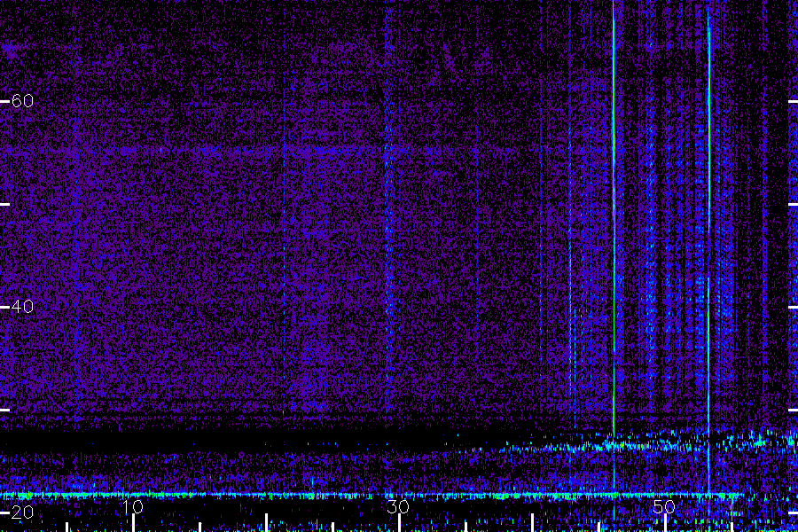The image size is (798, 532).
Task: Click the 20 label on the vertical axis
Action: pyautogui.click(x=22, y=512)
